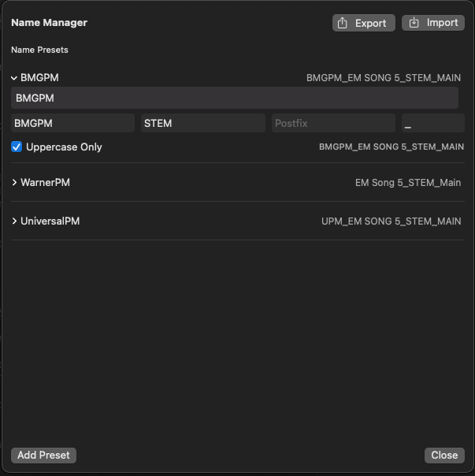Toggle the Uppercase Only checkbox
The width and height of the screenshot is (475, 476).
17,147
